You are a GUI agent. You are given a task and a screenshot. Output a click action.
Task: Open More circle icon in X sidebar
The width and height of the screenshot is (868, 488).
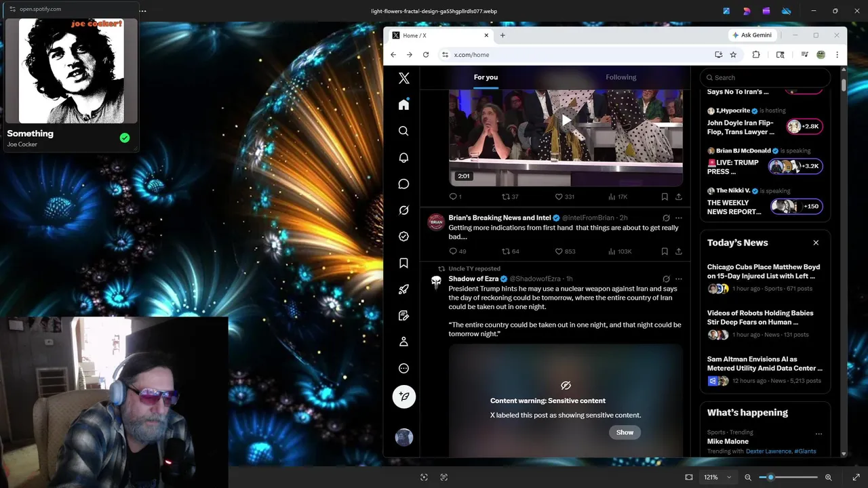[x=403, y=369]
